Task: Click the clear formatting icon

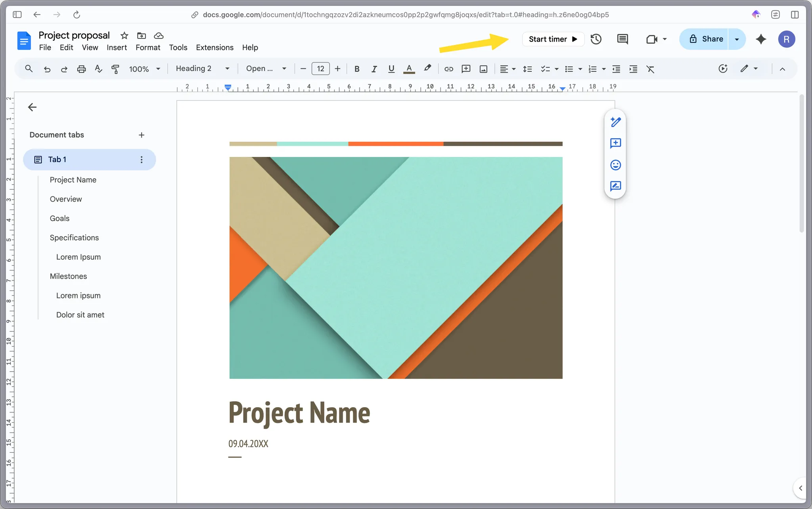Action: pos(650,69)
